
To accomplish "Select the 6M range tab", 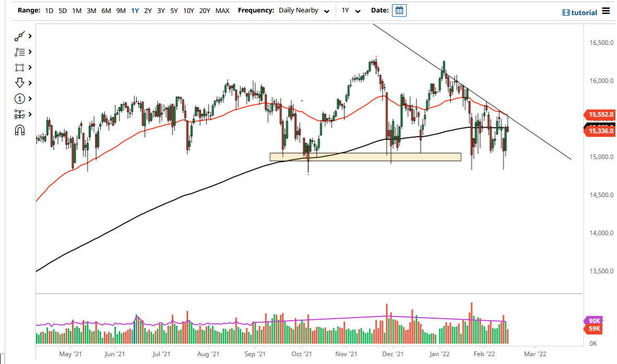I will click(x=106, y=10).
